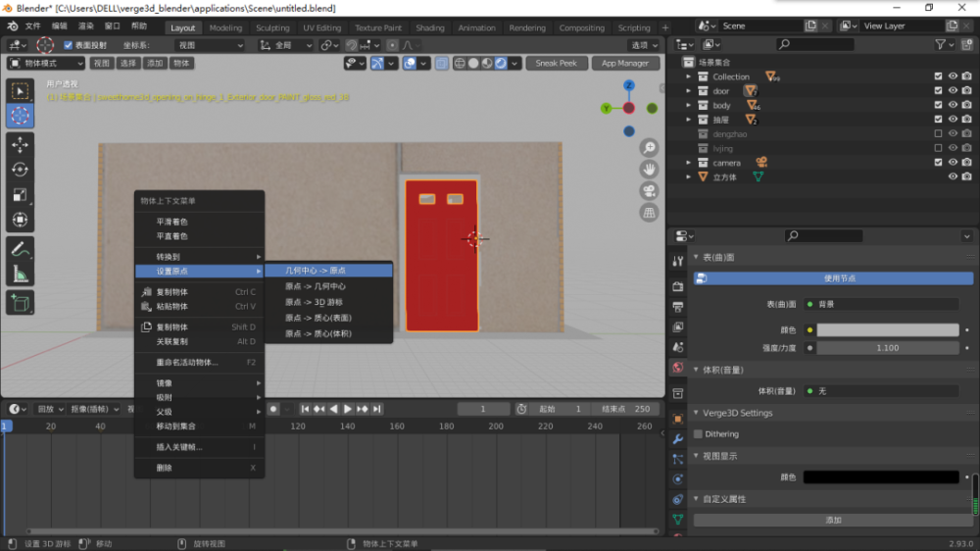The height and width of the screenshot is (551, 980).
Task: Select wireframe viewport shading mode
Action: pos(460,63)
